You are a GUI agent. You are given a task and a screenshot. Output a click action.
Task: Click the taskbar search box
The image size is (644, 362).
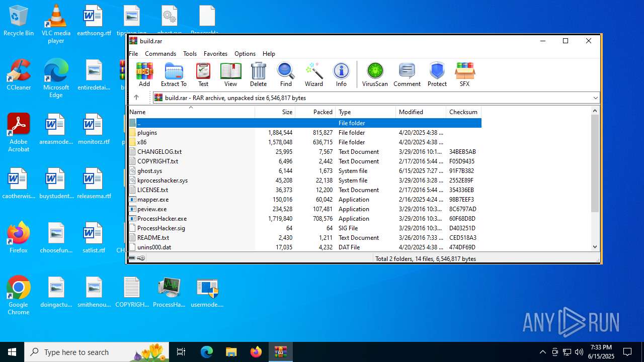(x=98, y=352)
